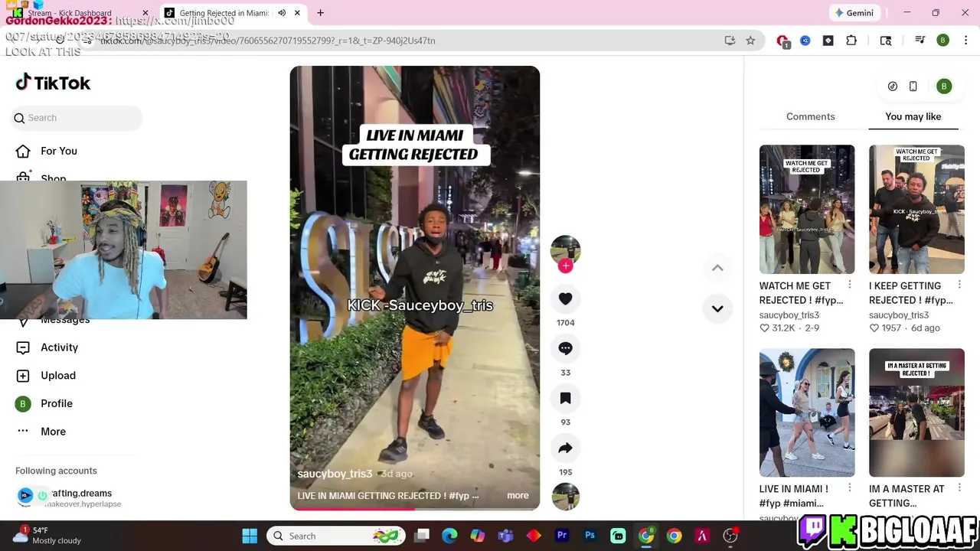This screenshot has height=551, width=980.
Task: Click in the TikTok search field
Action: 78,118
